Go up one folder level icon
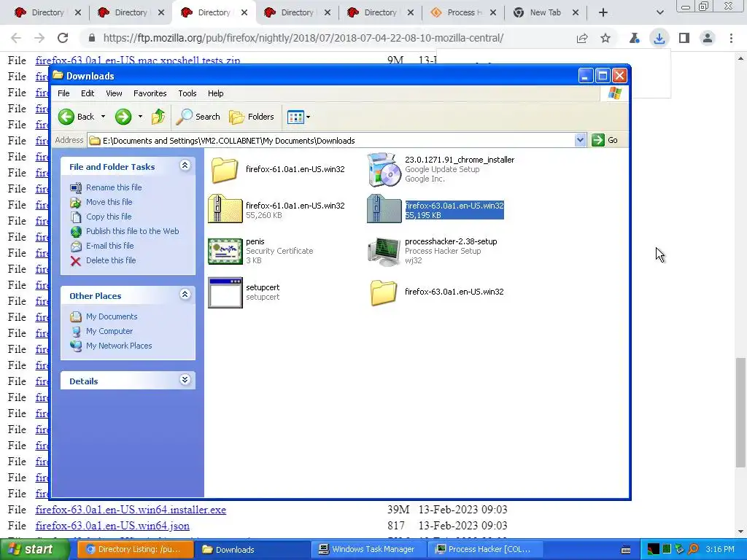 tap(158, 117)
